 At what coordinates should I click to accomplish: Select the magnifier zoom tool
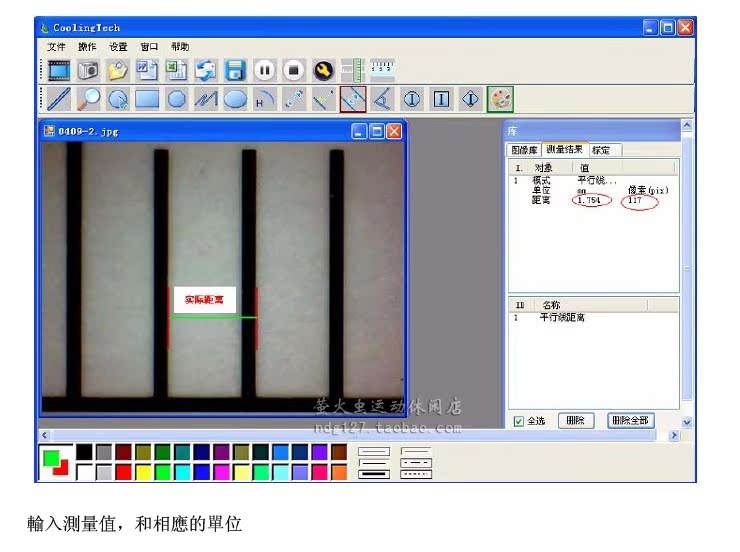(89, 99)
